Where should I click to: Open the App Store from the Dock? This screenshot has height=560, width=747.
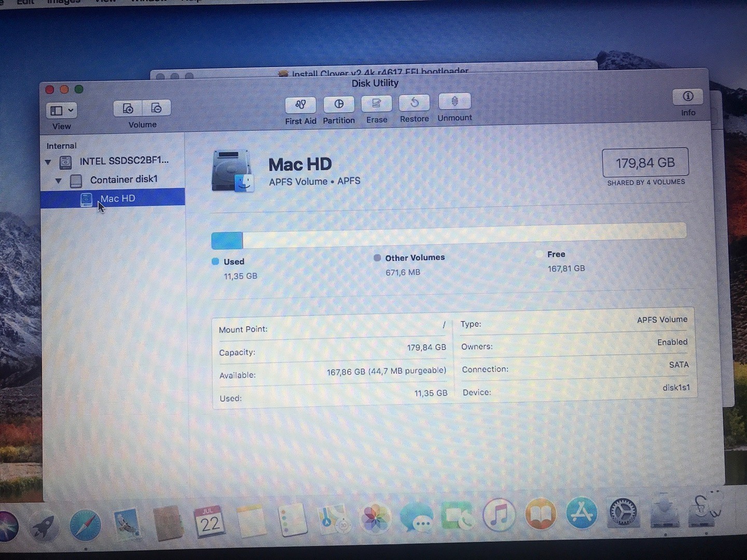582,513
